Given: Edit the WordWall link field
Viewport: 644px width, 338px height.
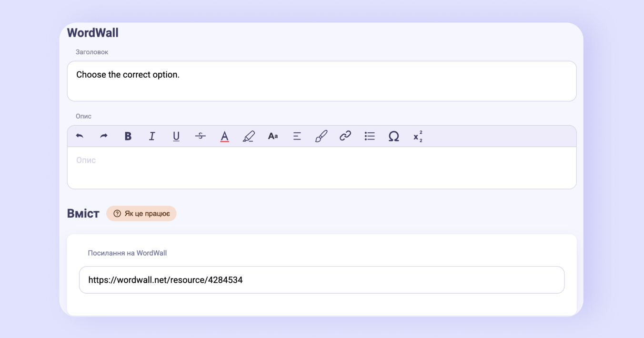Looking at the screenshot, I should 322,280.
